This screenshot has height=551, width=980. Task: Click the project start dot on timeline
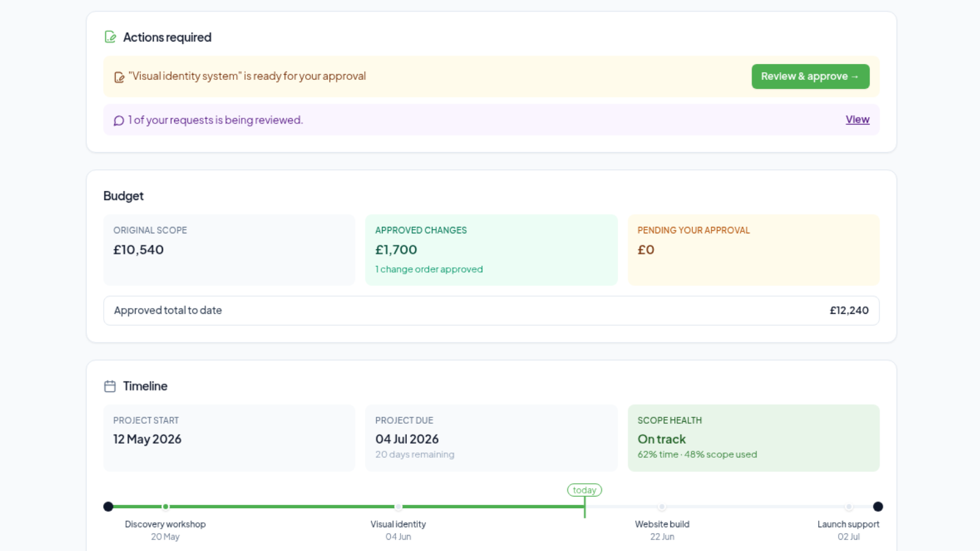[x=108, y=507]
